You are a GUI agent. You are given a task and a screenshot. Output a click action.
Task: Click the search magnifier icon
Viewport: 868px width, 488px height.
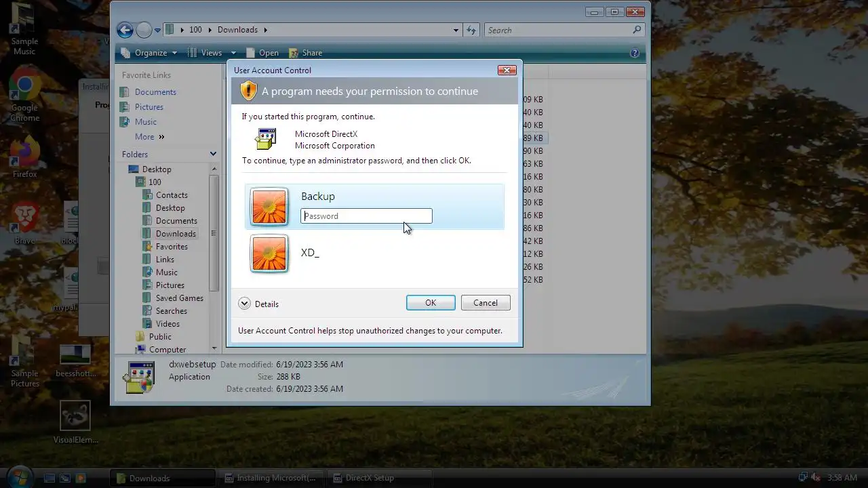[x=637, y=30]
